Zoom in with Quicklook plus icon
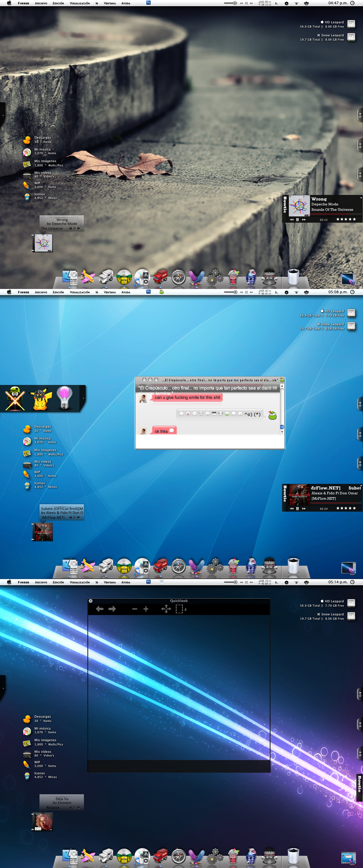 146,609
